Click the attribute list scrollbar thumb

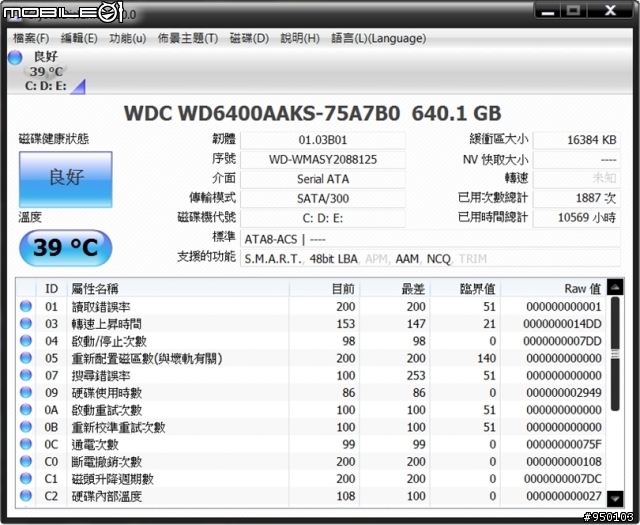[x=615, y=354]
